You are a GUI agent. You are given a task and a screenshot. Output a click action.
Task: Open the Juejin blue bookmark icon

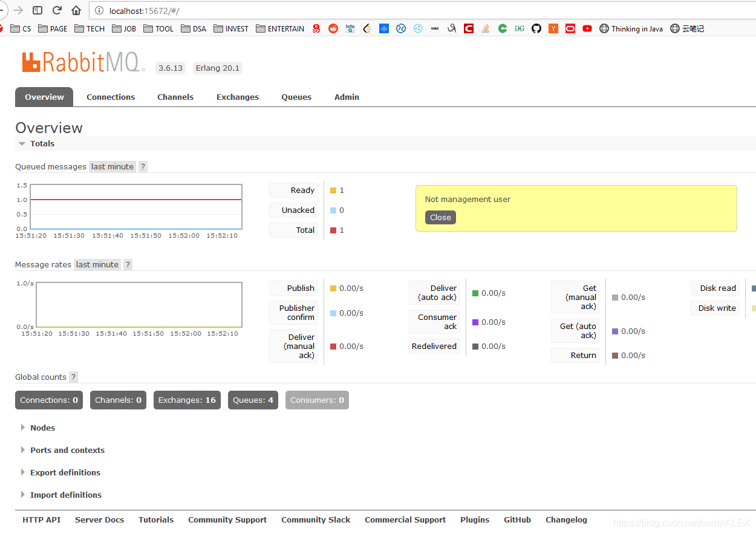pyautogui.click(x=384, y=28)
